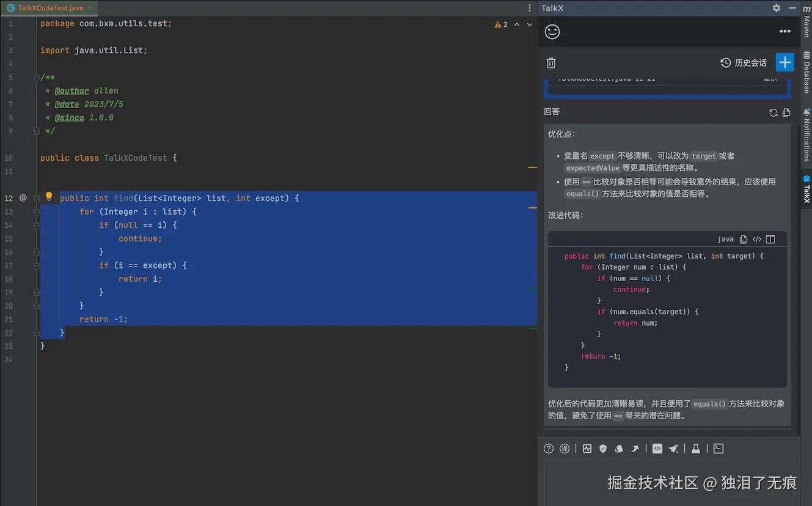This screenshot has height=506, width=812.
Task: Delete conversation with trash icon
Action: point(551,63)
